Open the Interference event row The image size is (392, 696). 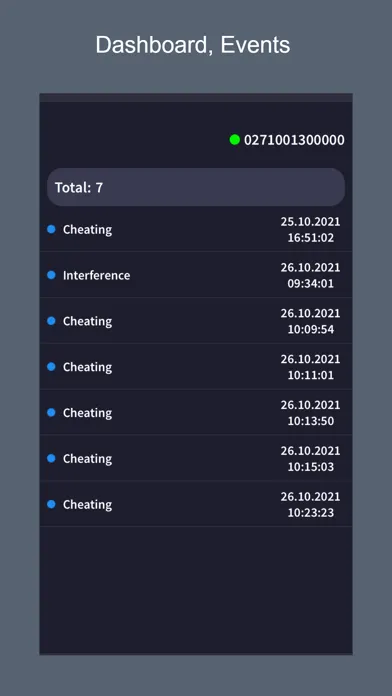(x=196, y=275)
